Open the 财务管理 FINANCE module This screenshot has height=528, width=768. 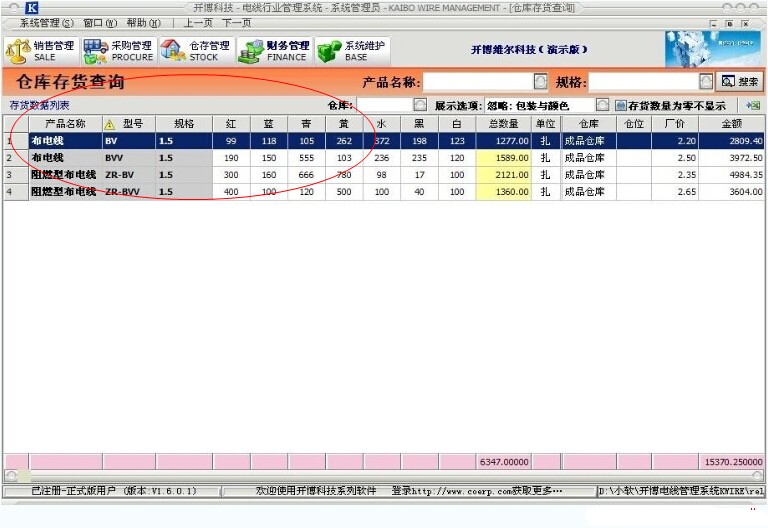click(274, 51)
